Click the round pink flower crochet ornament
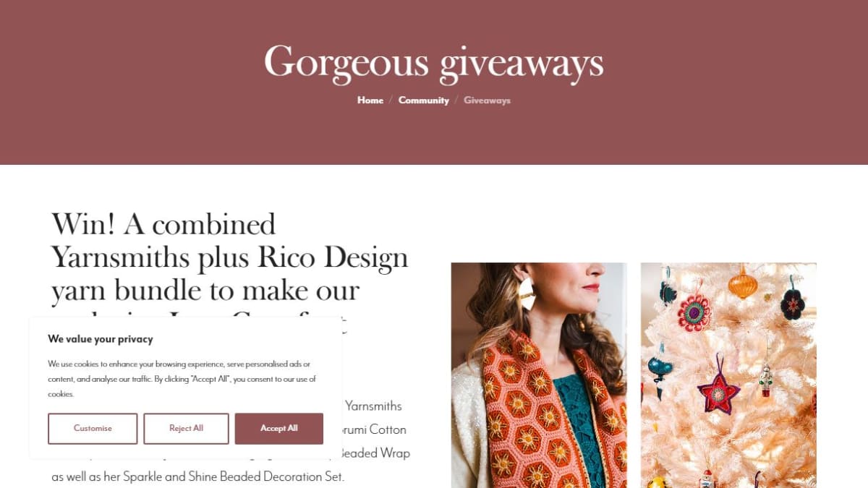 point(694,313)
